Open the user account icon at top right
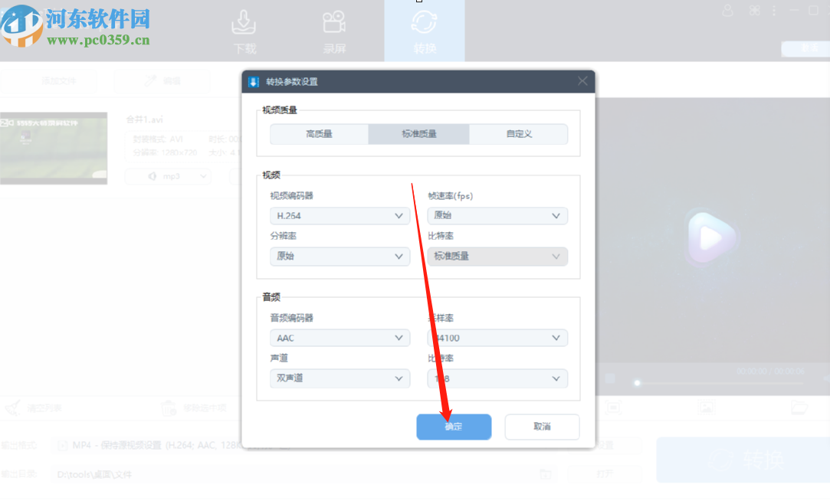 pyautogui.click(x=727, y=11)
